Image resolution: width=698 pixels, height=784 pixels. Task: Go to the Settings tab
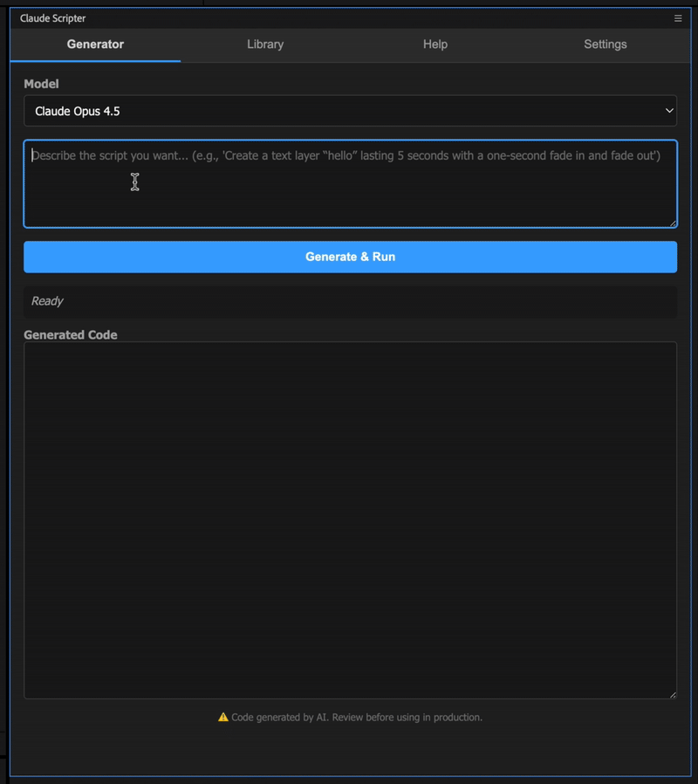pyautogui.click(x=605, y=45)
